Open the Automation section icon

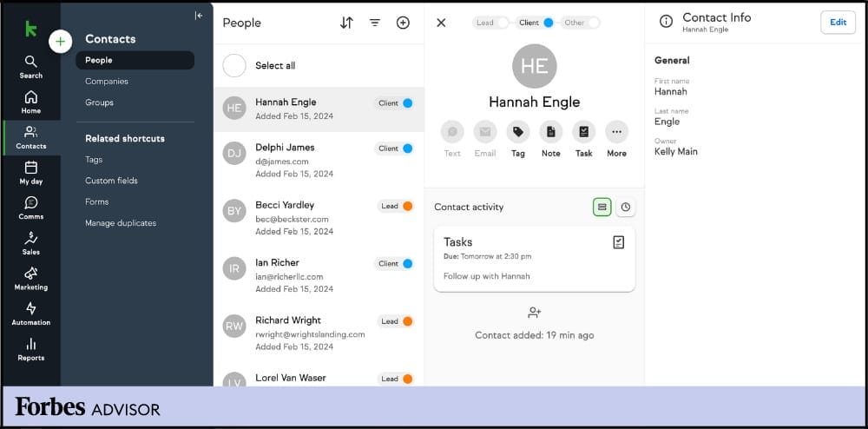pyautogui.click(x=31, y=313)
